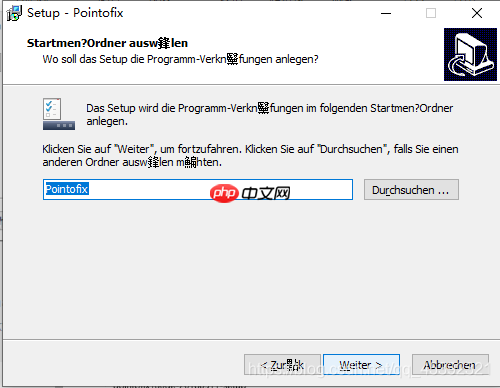Click the 'Das Setup wird die Programm' text

(269, 114)
